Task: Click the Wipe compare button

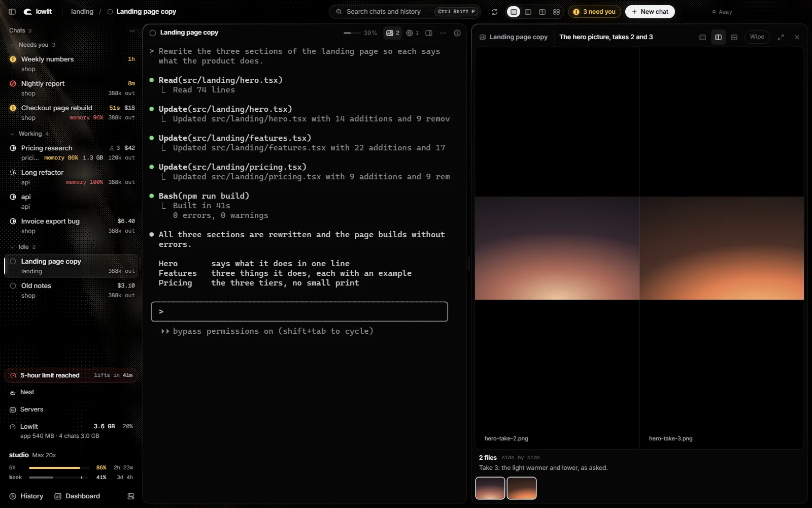Action: [x=757, y=37]
